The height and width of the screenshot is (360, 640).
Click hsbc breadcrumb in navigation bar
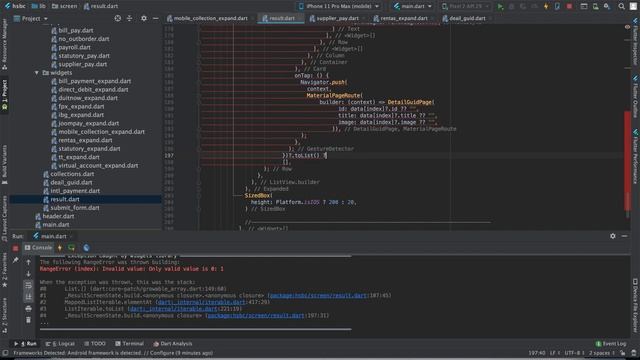pyautogui.click(x=15, y=6)
